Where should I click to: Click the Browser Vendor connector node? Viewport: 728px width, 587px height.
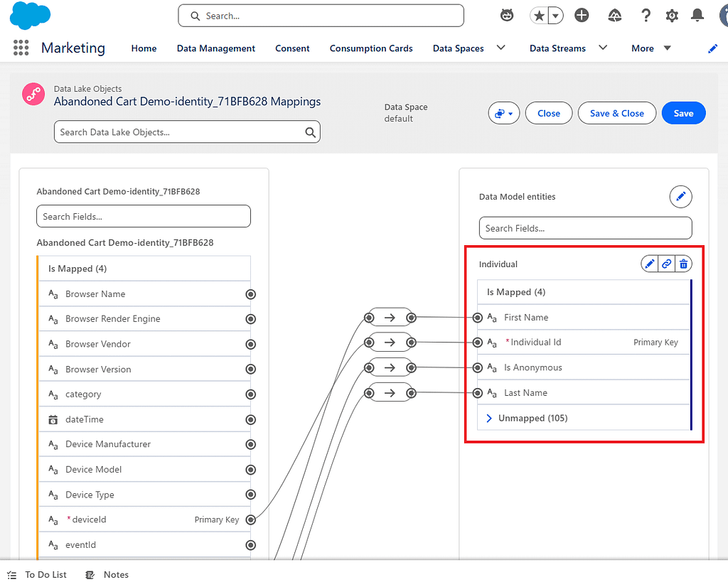point(251,344)
